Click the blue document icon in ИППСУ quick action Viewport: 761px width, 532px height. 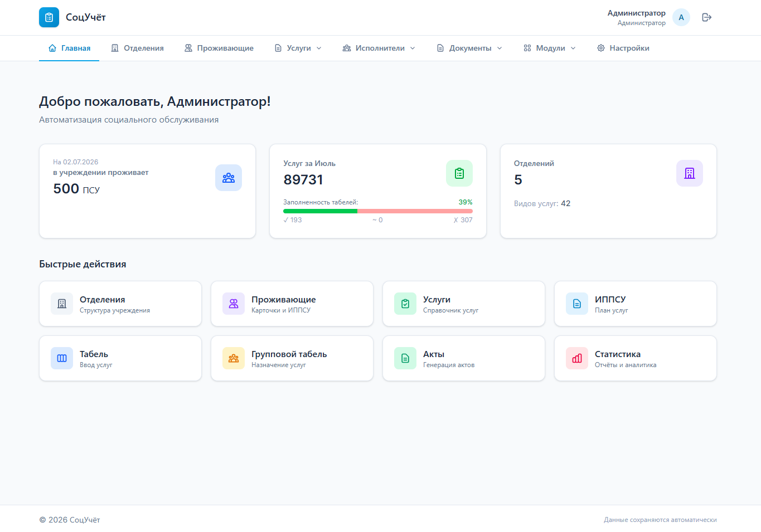(577, 304)
